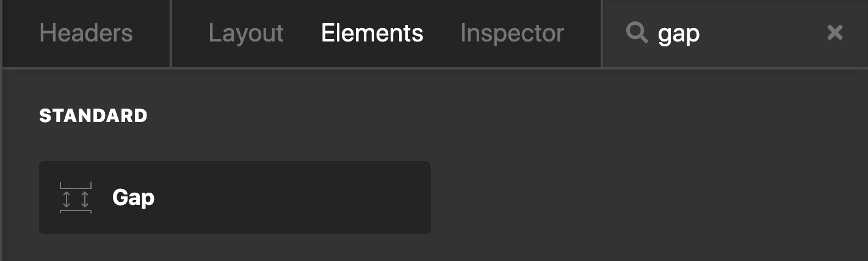This screenshot has height=261, width=868.
Task: Click the Gap element's spacing arrows icon
Action: click(76, 198)
